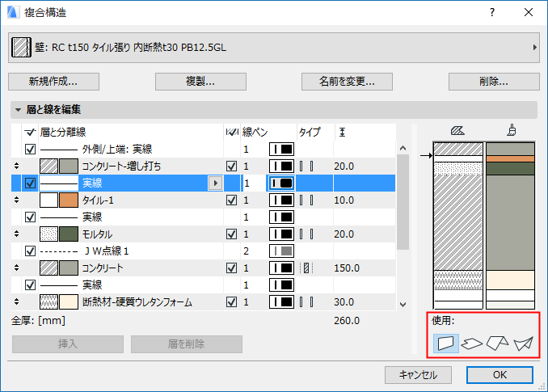Select the roof usage icon
Viewport: 548px width, 392px height.
click(497, 343)
